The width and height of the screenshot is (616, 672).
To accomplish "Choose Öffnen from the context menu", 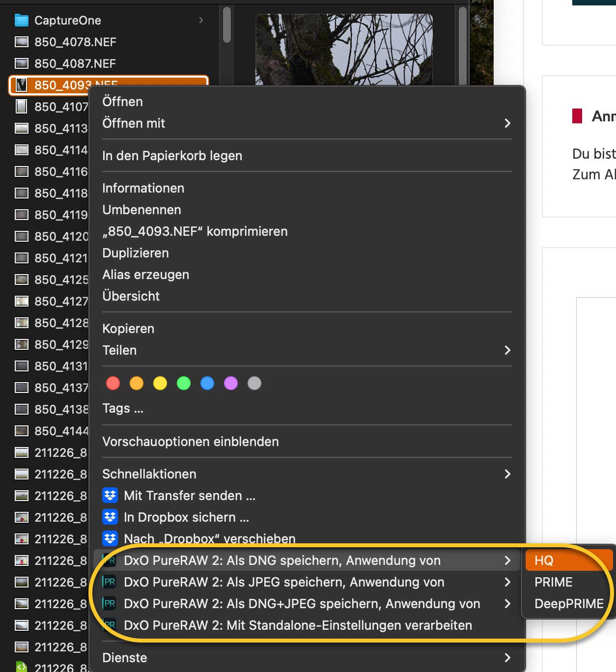I will pyautogui.click(x=122, y=102).
